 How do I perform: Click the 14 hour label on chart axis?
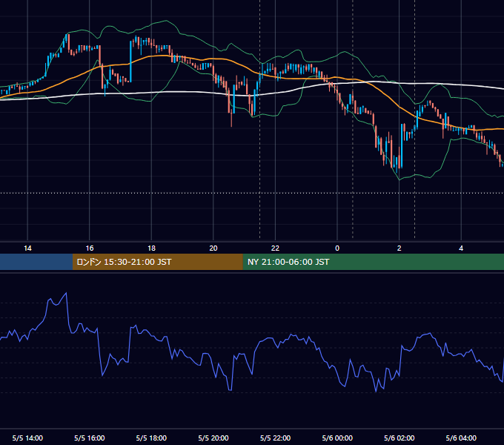pos(27,248)
